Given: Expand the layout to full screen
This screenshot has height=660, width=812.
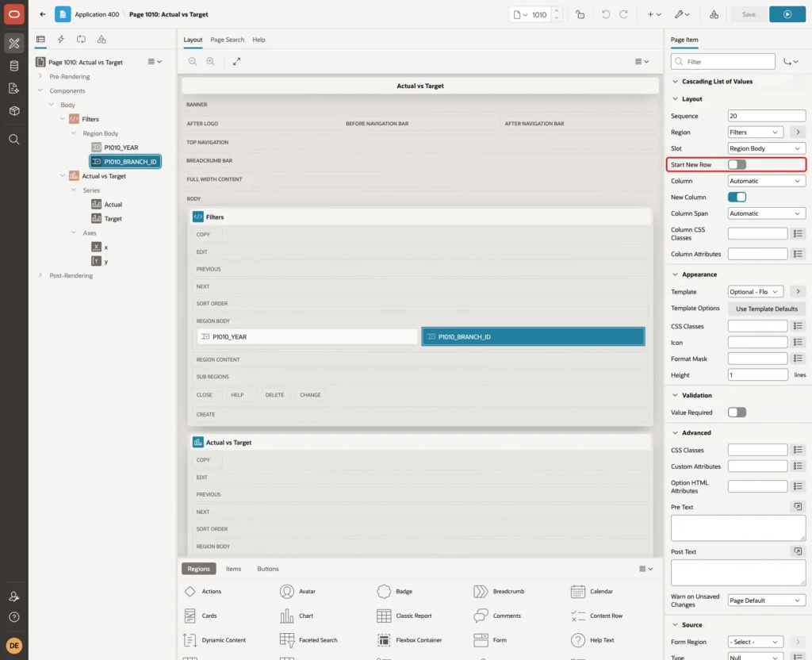Looking at the screenshot, I should pos(236,61).
